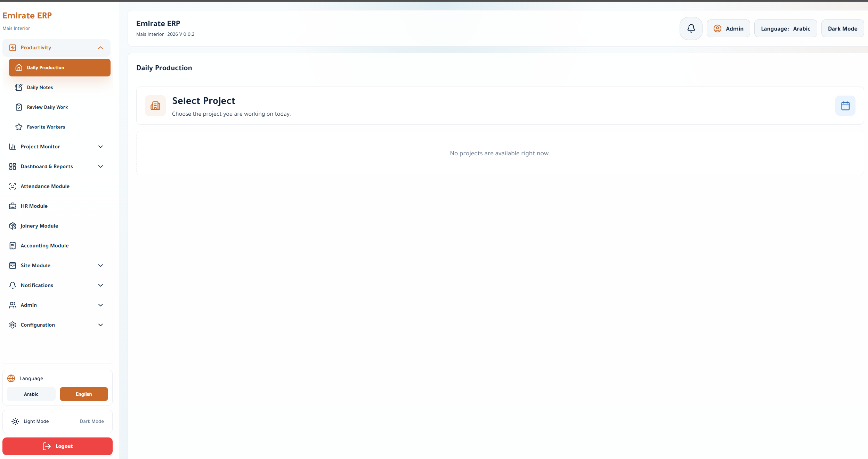Switch sidebar language to Arabic
This screenshot has height=459, width=868.
[31, 394]
